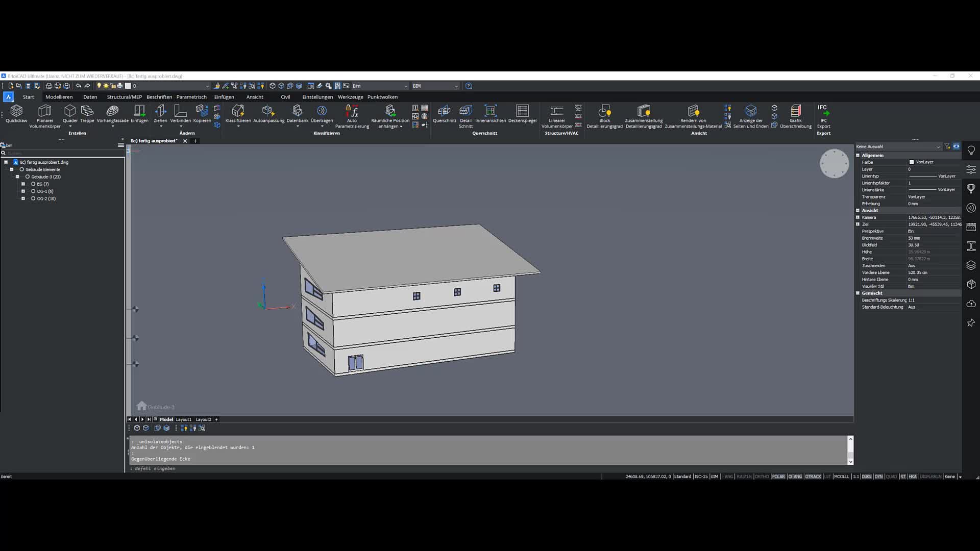Create a Querschnitt section

444,114
